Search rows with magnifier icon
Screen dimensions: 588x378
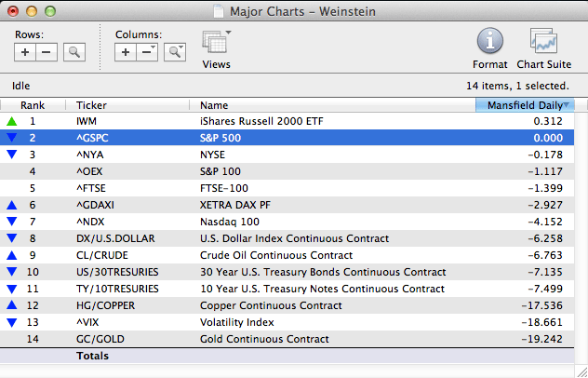pyautogui.click(x=73, y=52)
